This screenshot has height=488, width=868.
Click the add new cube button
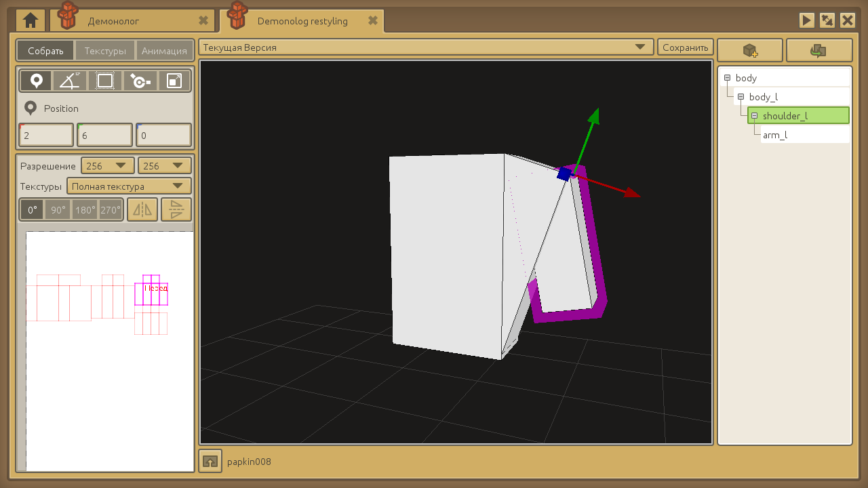click(749, 51)
